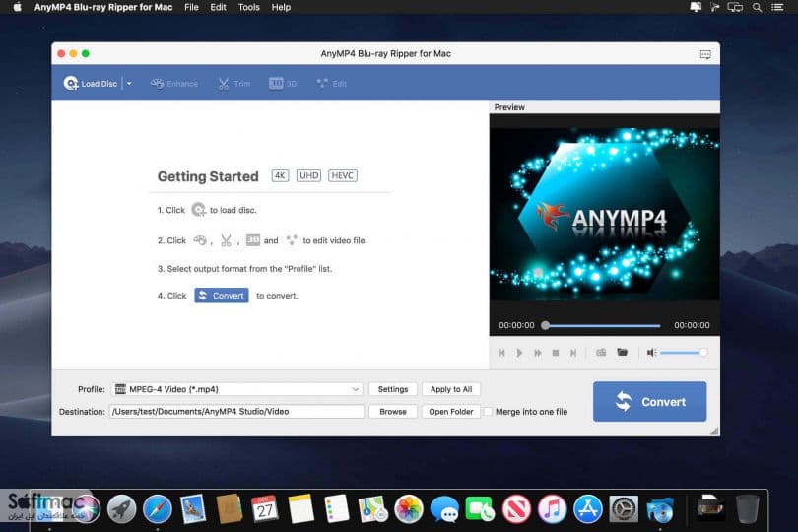Viewport: 798px width, 532px height.
Task: Open Calendar from the Dock
Action: click(x=265, y=508)
